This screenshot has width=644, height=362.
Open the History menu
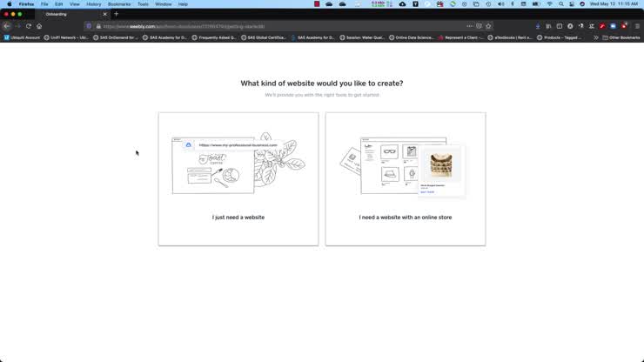click(93, 4)
